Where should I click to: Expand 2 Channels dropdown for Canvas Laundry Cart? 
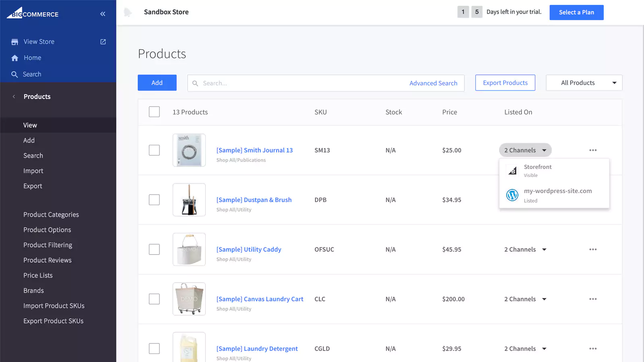click(525, 299)
